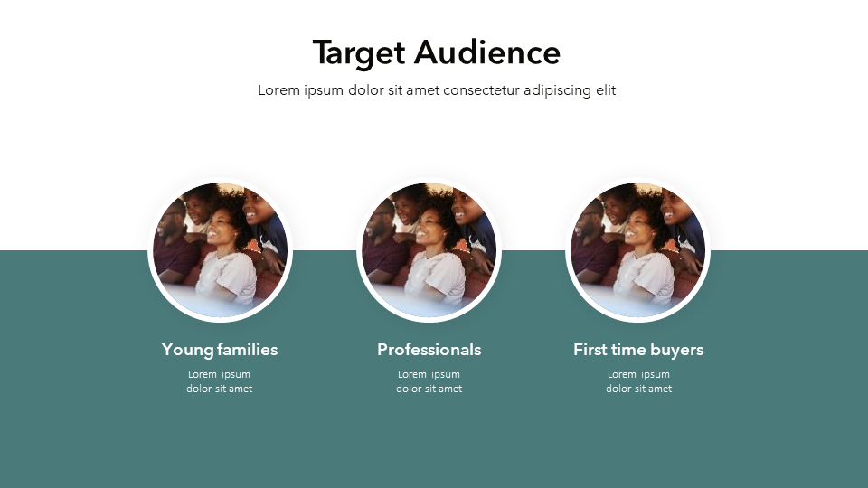This screenshot has width=868, height=488.
Task: Click the word Target in the title
Action: coord(359,54)
